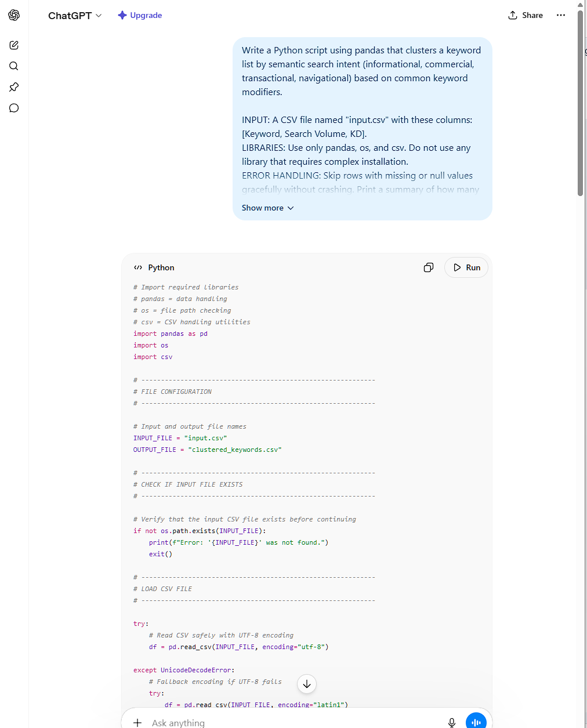The height and width of the screenshot is (728, 587).
Task: Click the '# Fallback encoding if UTF-8 fails' comment
Action: pyautogui.click(x=215, y=682)
